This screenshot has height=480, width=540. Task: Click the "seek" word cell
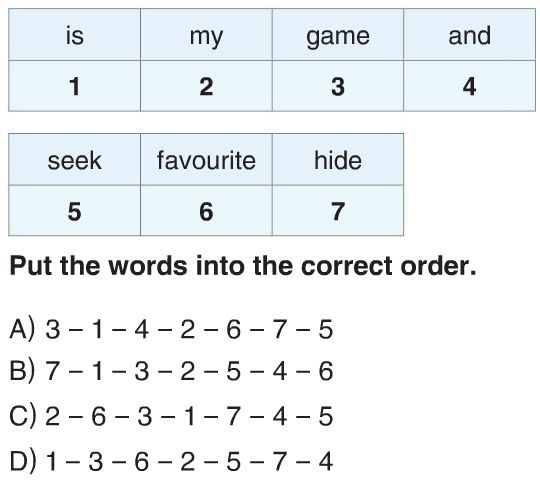point(74,160)
